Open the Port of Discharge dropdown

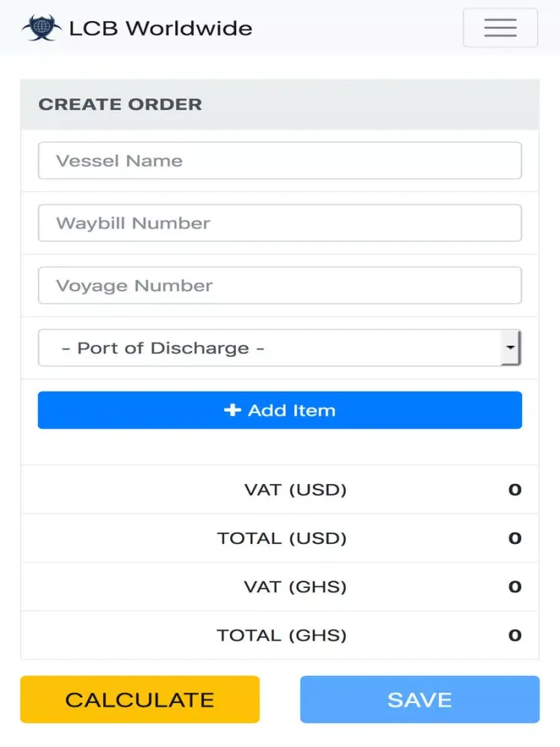[279, 348]
